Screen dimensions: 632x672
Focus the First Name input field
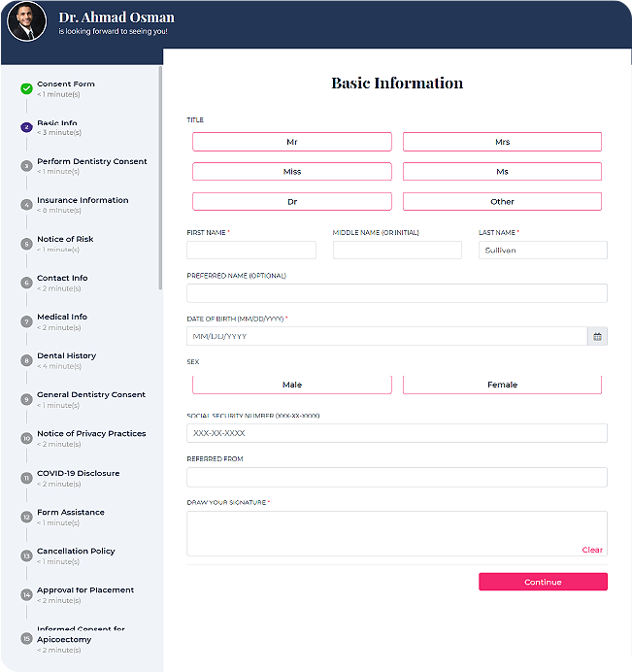click(251, 251)
